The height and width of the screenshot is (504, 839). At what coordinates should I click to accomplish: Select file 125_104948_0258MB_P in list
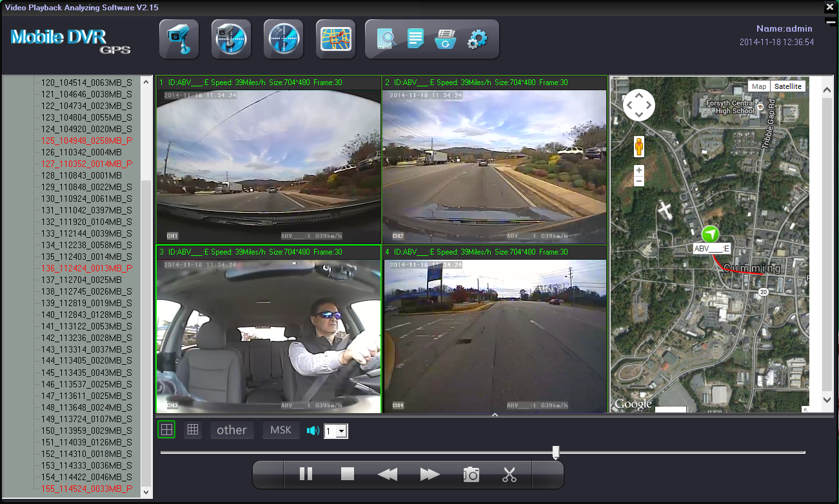click(x=86, y=141)
